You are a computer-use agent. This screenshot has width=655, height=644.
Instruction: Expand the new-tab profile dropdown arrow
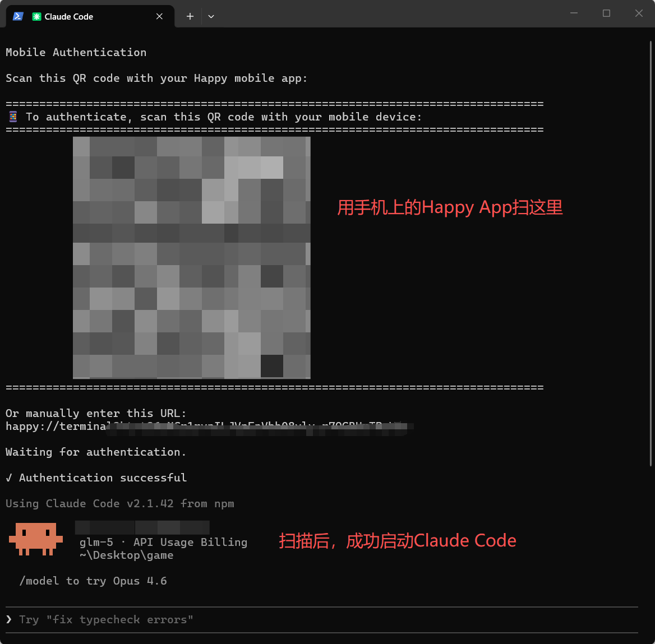tap(211, 16)
